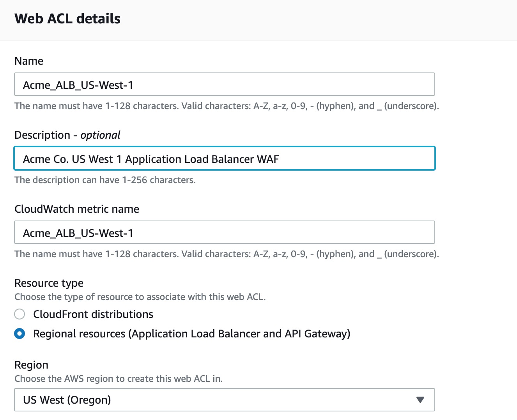Click the Web ACL details heading
This screenshot has height=420, width=517.
[67, 19]
